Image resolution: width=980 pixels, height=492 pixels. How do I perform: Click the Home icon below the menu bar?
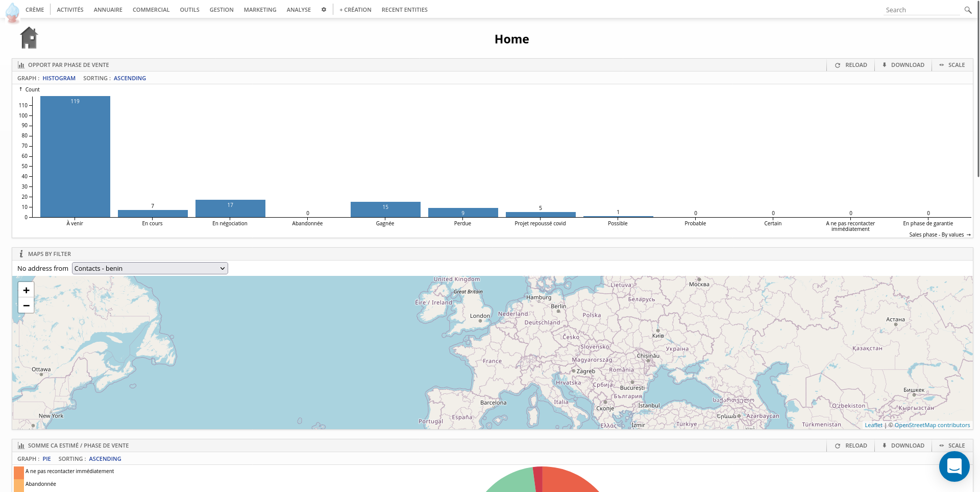pyautogui.click(x=29, y=37)
